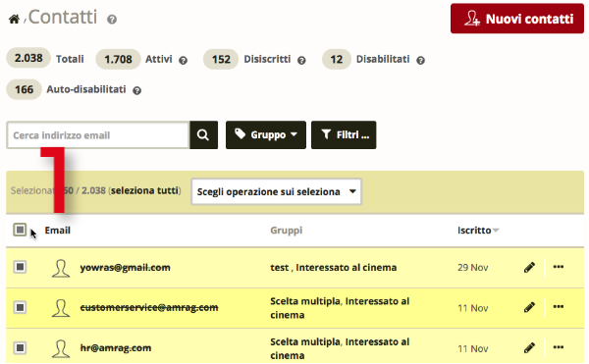
Task: Click pencil icon for customerservice@amrag.com
Action: click(x=529, y=308)
